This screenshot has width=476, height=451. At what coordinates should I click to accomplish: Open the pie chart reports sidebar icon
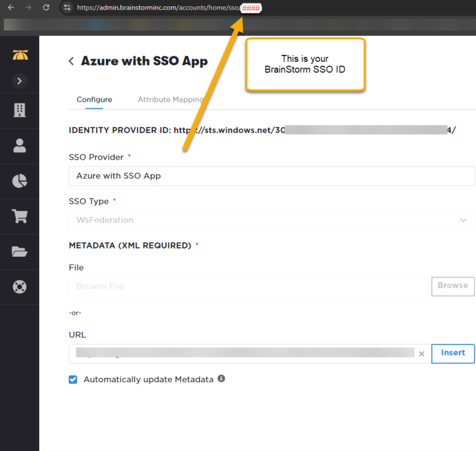pos(20,181)
